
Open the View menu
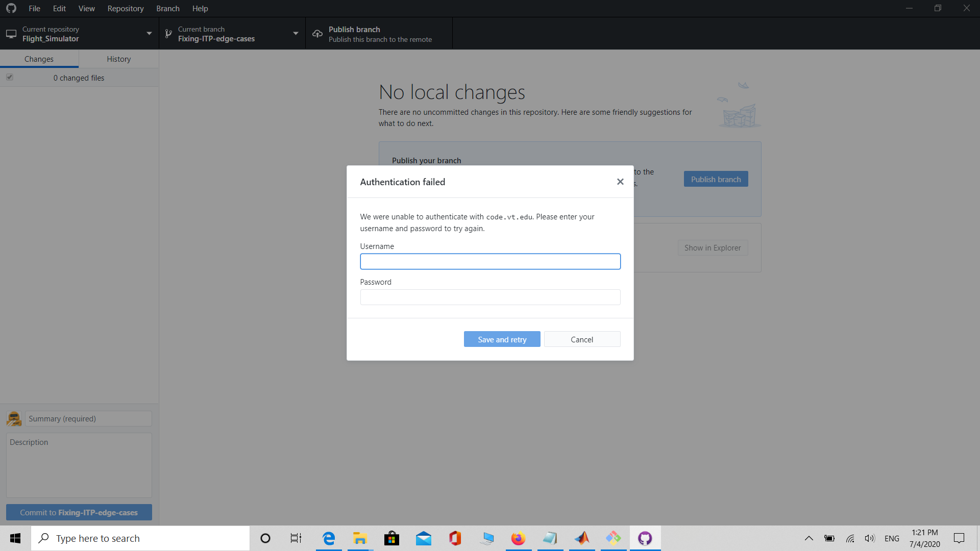(86, 8)
